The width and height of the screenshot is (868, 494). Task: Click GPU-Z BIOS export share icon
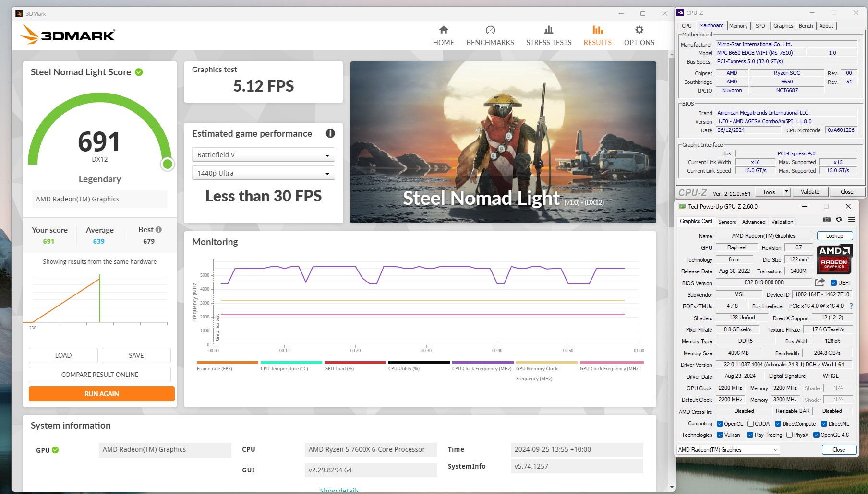coord(820,282)
